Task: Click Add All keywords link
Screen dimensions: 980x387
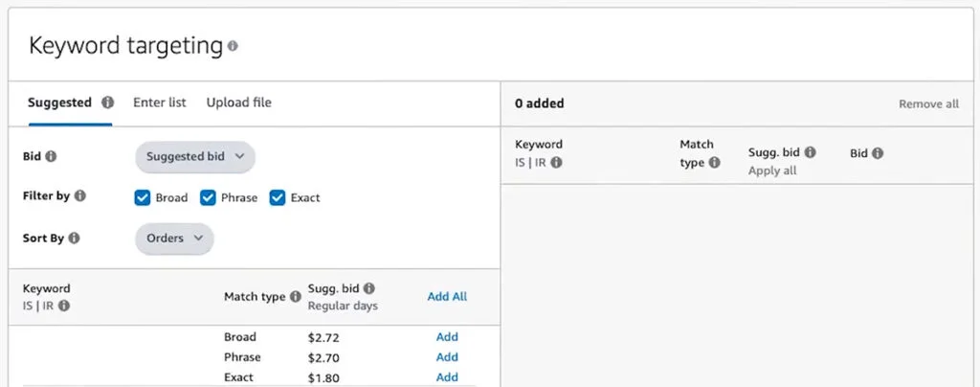Action: (447, 297)
